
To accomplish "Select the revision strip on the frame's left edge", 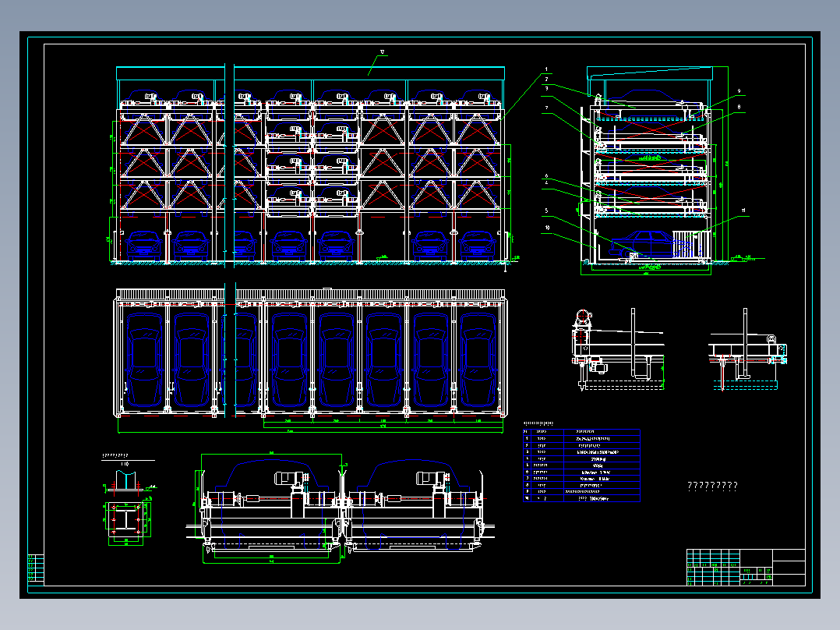I will point(35,568).
